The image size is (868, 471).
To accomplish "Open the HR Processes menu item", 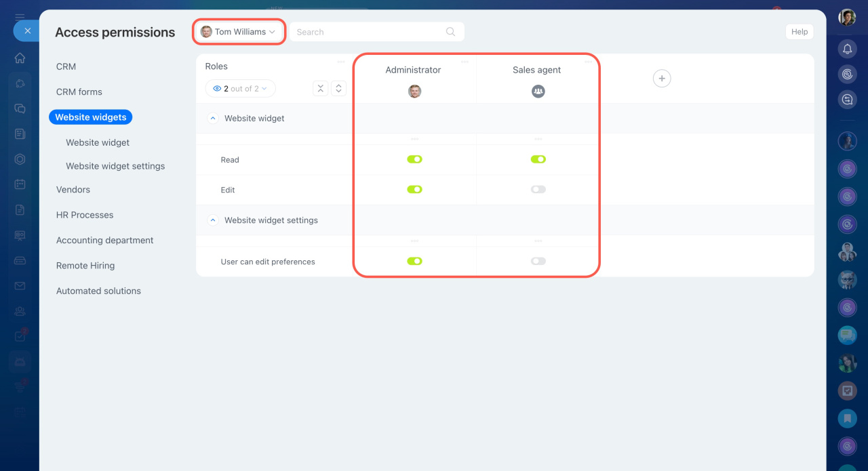I will click(x=85, y=215).
